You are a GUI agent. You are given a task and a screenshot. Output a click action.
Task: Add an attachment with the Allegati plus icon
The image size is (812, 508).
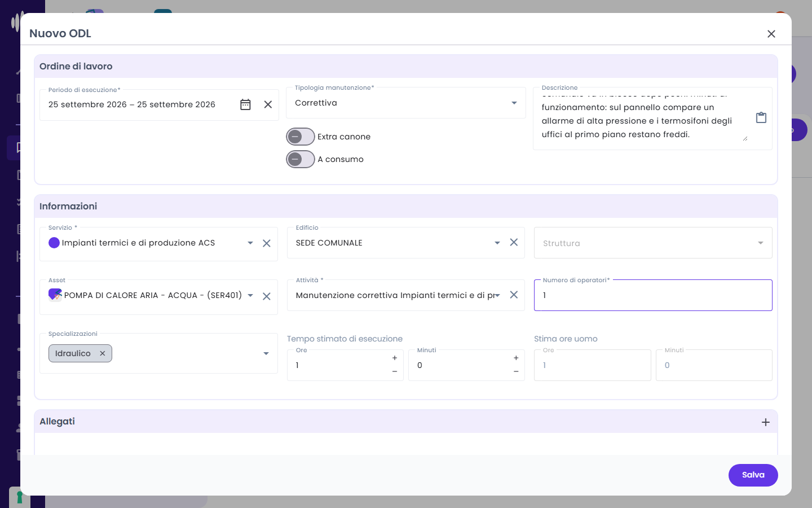pyautogui.click(x=766, y=422)
